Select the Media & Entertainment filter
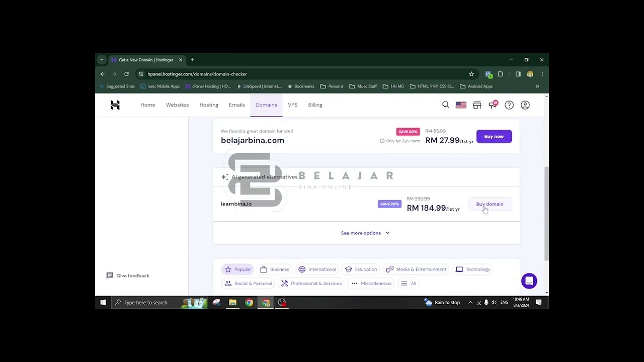The image size is (644, 362). [417, 269]
